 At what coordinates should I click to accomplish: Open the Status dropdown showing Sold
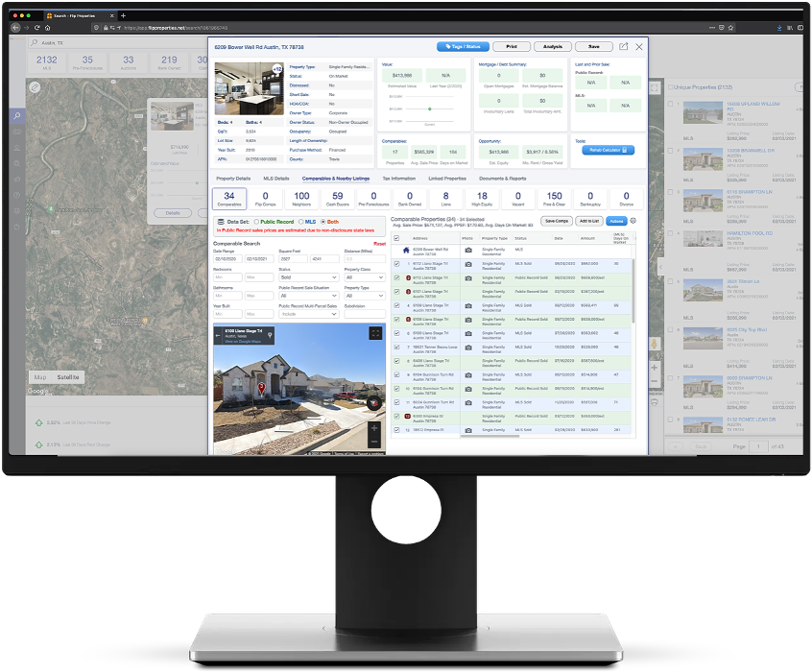[x=309, y=277]
